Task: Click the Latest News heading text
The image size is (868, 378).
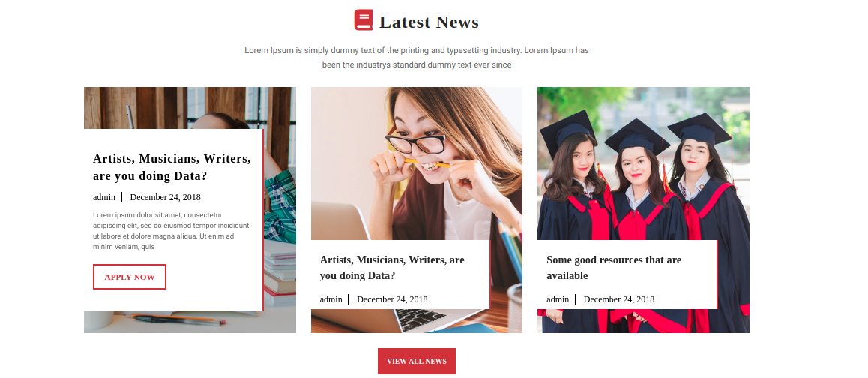Action: click(429, 22)
